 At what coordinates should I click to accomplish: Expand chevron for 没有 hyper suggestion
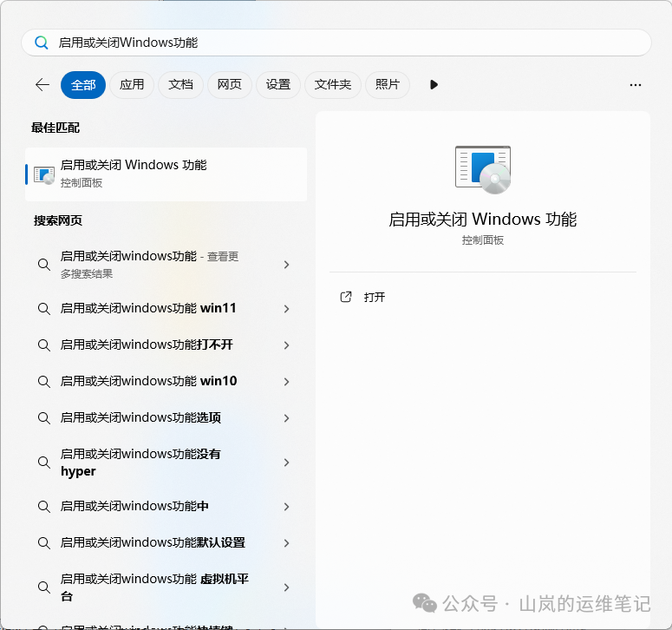click(287, 463)
